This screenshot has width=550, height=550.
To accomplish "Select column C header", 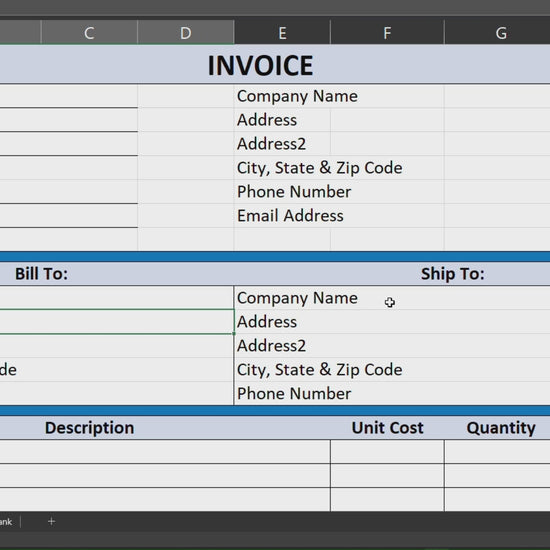I will tap(89, 33).
